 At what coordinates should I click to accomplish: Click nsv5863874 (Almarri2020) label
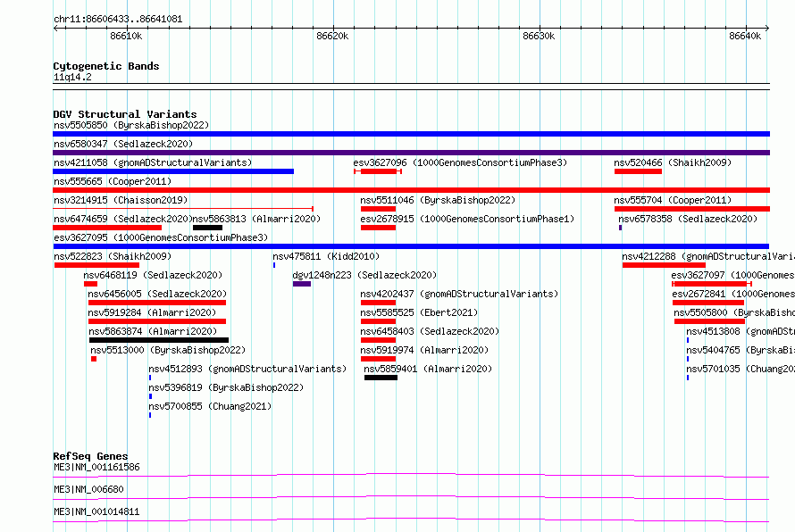(x=153, y=331)
